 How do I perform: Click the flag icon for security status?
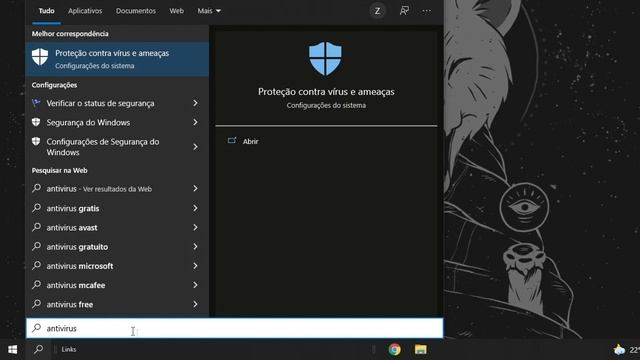[36, 103]
